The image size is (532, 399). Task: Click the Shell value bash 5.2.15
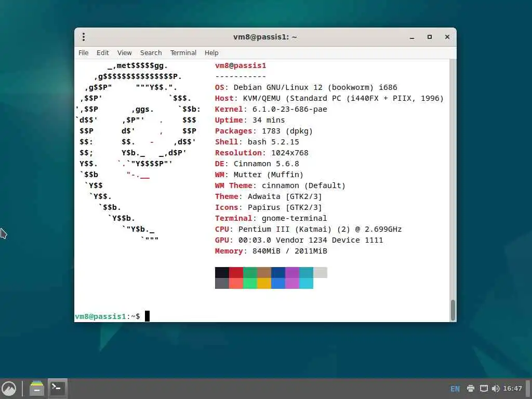click(273, 142)
